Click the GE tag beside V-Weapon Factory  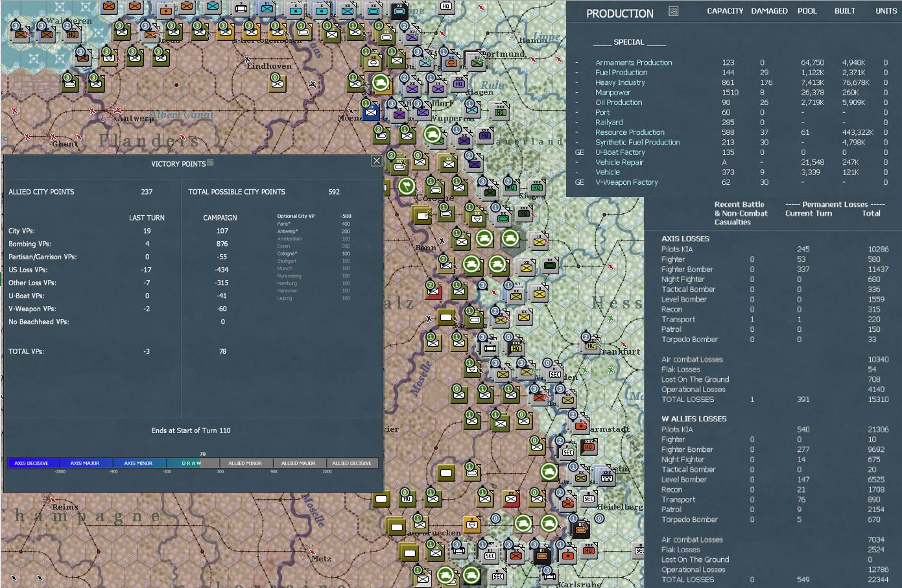tap(579, 182)
